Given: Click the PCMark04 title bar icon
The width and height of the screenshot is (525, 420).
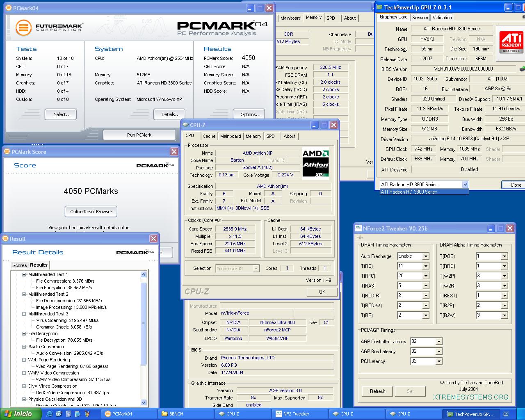Looking at the screenshot, I should [x=8, y=8].
